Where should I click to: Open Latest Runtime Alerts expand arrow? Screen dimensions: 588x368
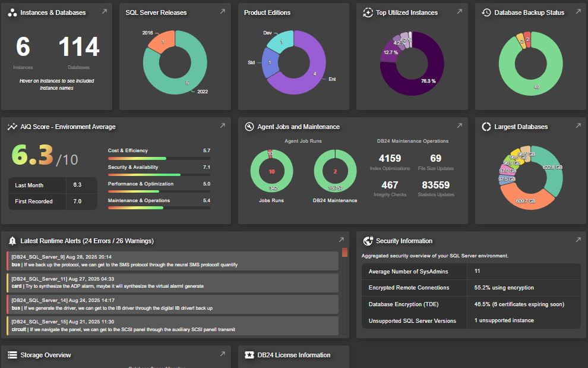342,240
